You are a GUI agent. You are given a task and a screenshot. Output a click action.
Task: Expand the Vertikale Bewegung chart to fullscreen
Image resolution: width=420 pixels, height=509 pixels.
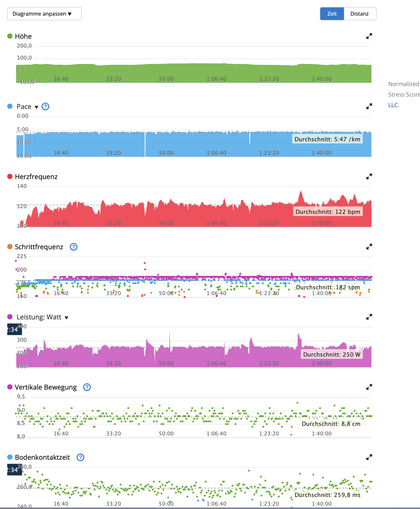(x=369, y=387)
